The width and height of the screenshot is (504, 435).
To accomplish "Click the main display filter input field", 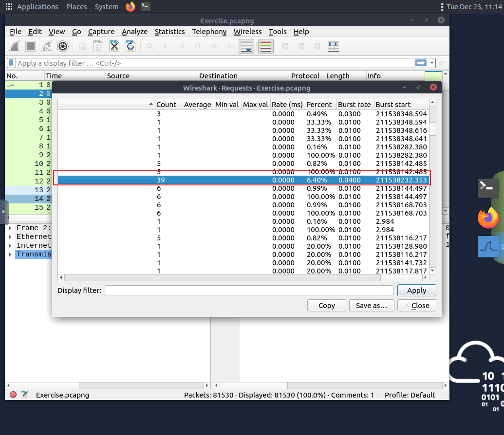I will click(215, 63).
